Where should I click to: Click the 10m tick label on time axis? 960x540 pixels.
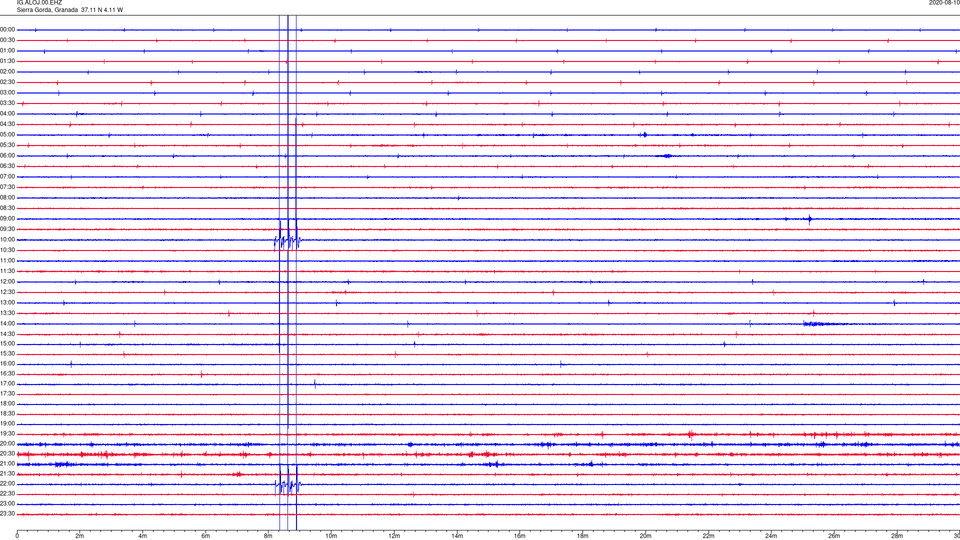click(331, 536)
